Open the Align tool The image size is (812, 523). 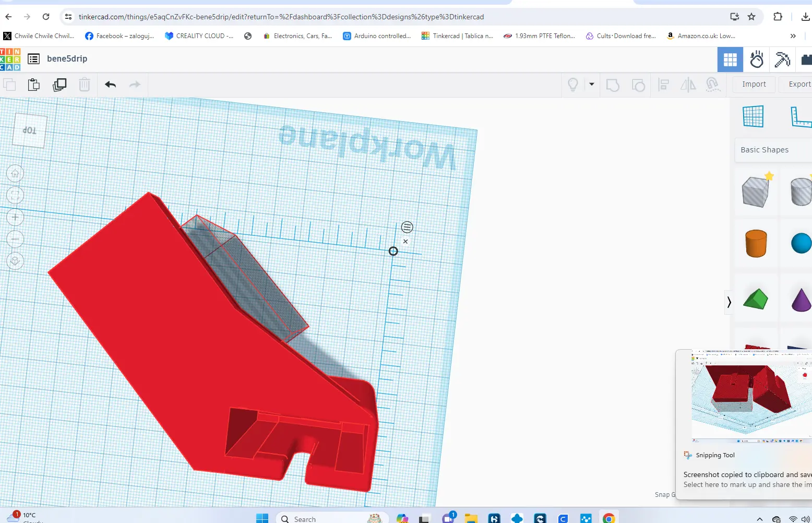[x=664, y=85]
